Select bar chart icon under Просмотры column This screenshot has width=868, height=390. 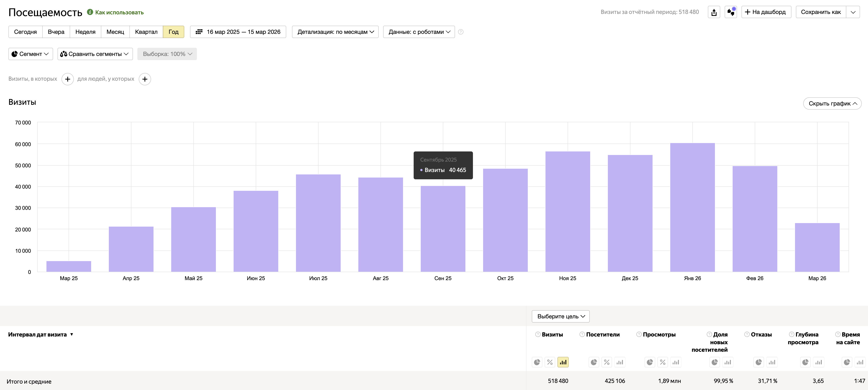tap(676, 362)
